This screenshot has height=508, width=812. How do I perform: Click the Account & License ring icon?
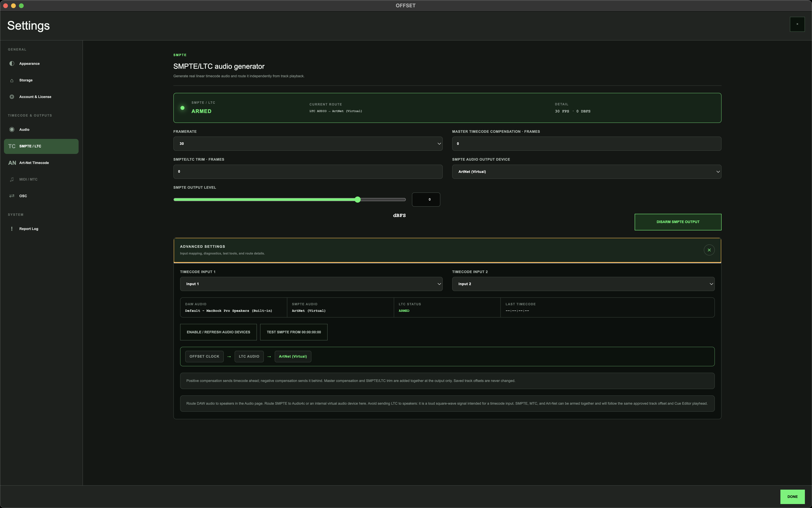click(12, 97)
